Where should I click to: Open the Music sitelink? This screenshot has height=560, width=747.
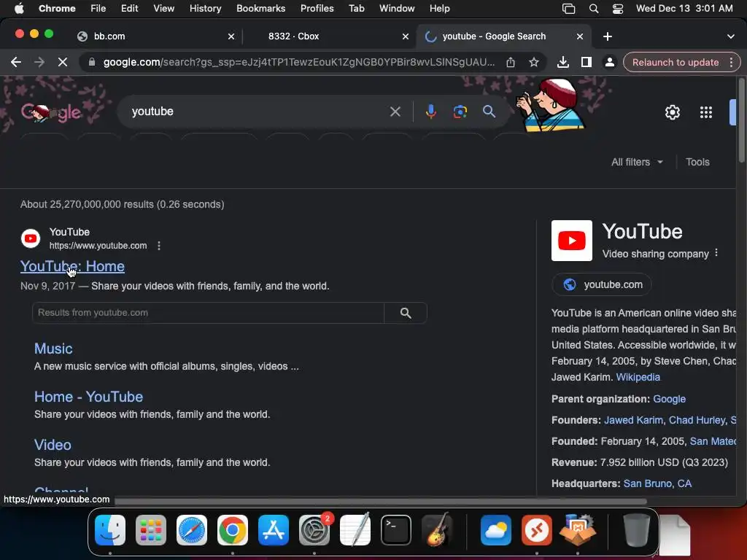(53, 349)
